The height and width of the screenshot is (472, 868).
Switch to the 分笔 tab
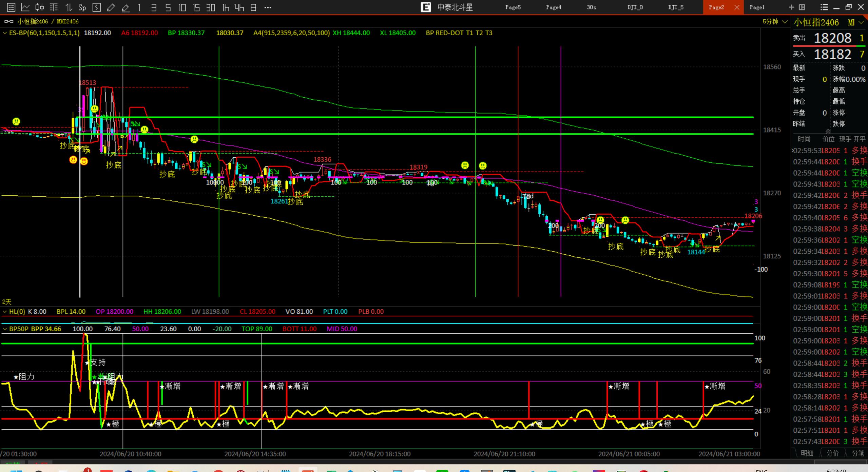coord(858,453)
